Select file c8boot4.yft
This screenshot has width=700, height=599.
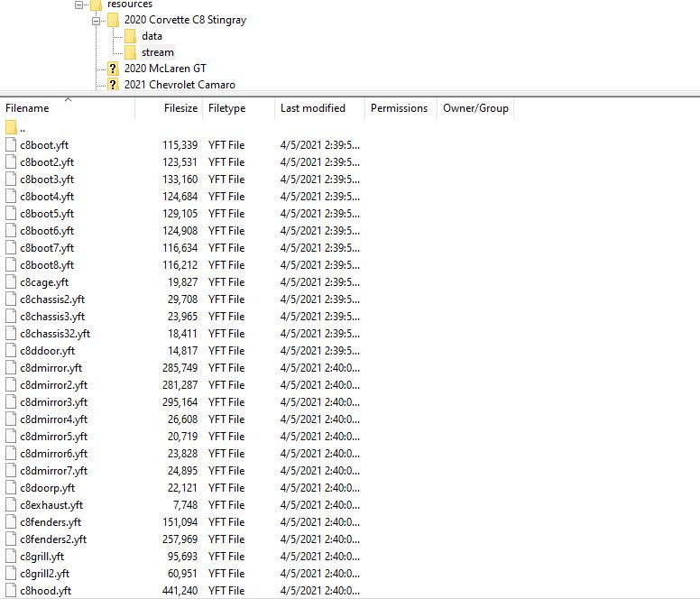[x=47, y=197]
